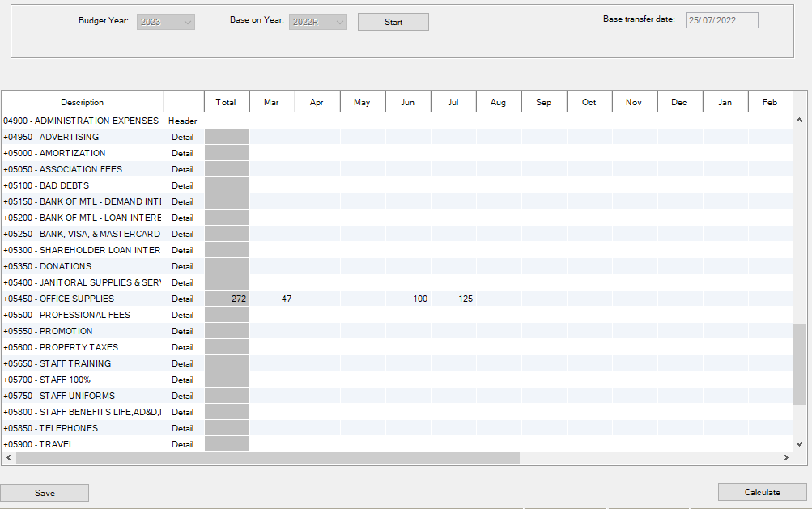Screen dimensions: 812x509
Task: Click the horizontal scrollbar left arrow
Action: tap(8, 458)
